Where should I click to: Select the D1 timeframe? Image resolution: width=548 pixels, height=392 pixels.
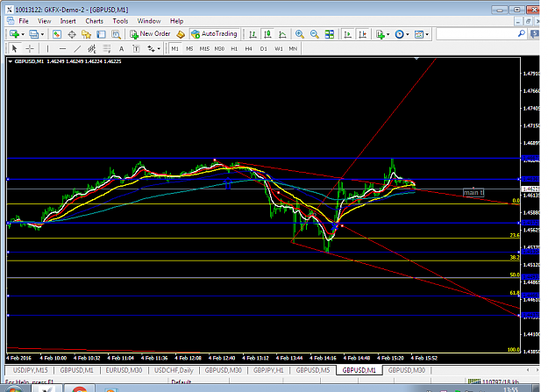coord(264,48)
